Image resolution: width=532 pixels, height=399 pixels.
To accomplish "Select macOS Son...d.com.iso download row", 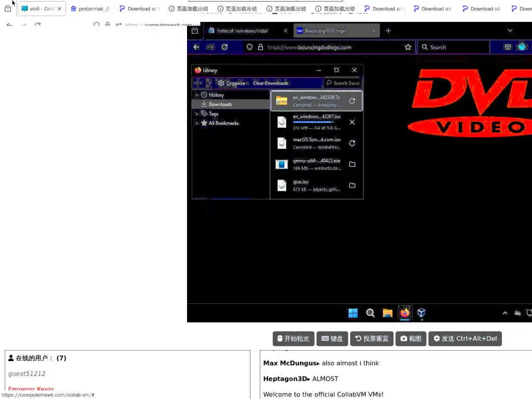I will click(x=316, y=143).
